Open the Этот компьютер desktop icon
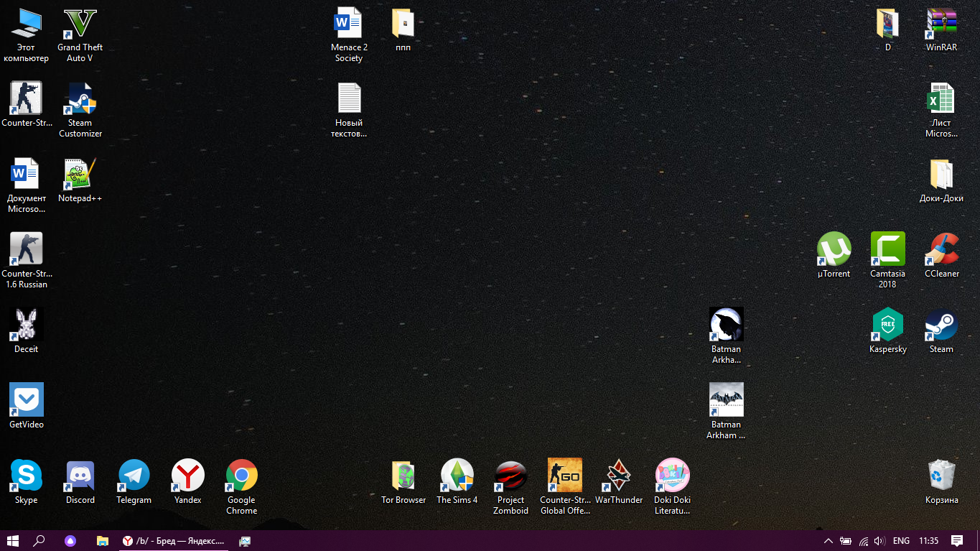Screen dimensions: 980x551 (x=26, y=35)
